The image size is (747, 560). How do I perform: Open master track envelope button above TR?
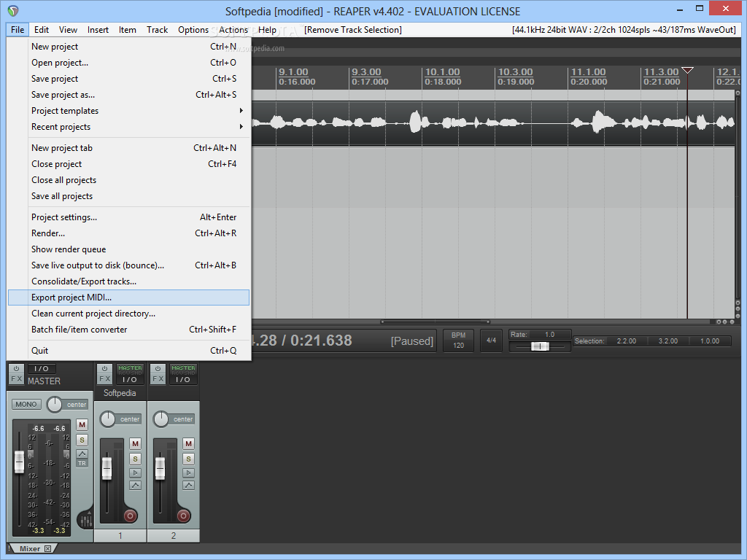click(x=82, y=454)
